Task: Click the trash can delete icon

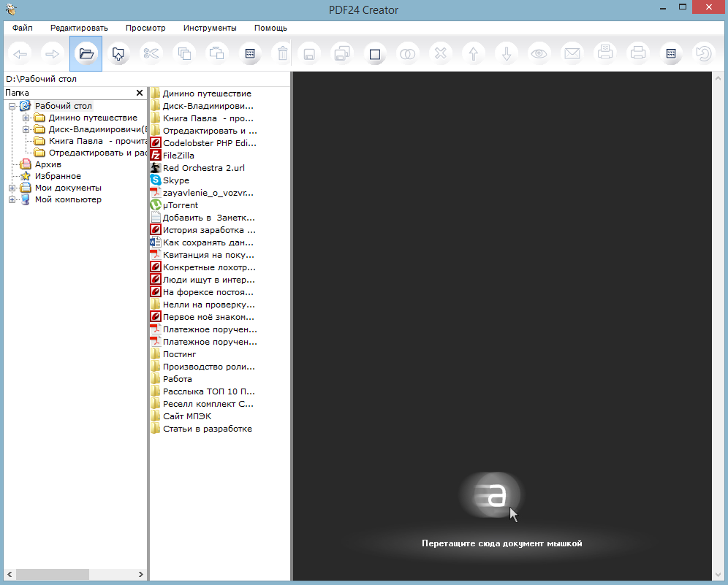Action: click(x=282, y=54)
